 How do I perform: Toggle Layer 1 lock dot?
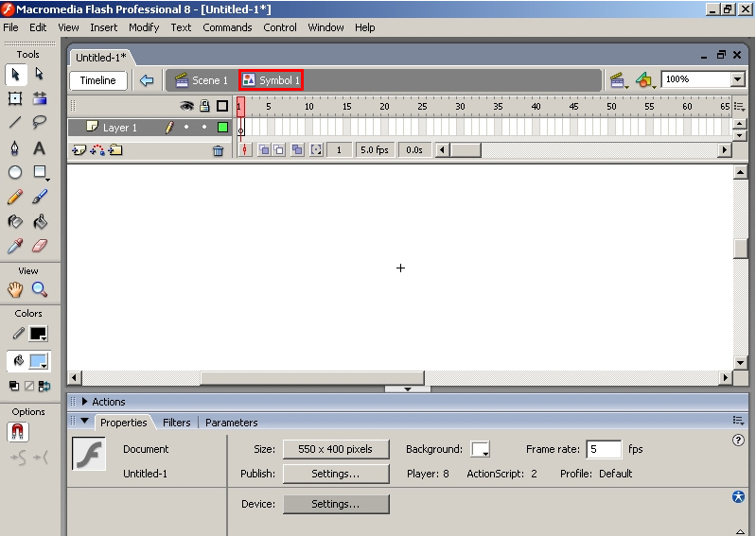[x=204, y=127]
